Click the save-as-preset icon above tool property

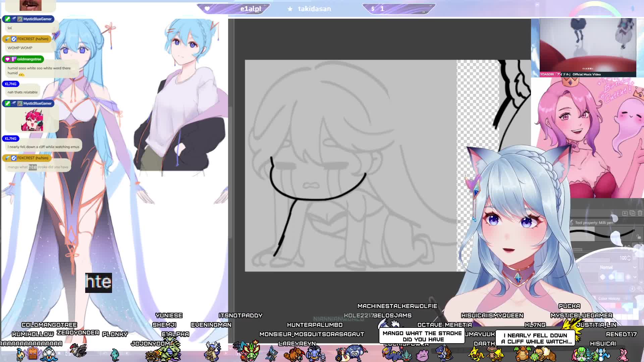(625, 213)
